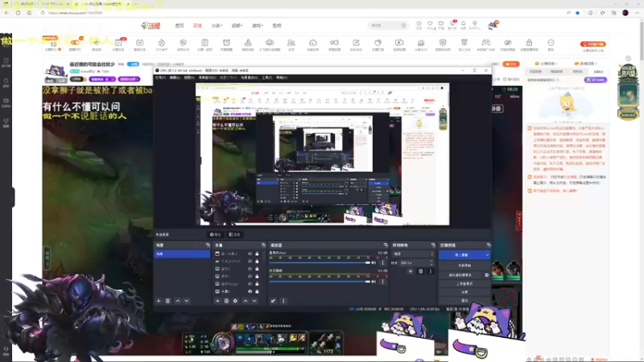This screenshot has width=644, height=362.
Task: Toggle Studio Mode button in Controls
Action: tap(464, 284)
